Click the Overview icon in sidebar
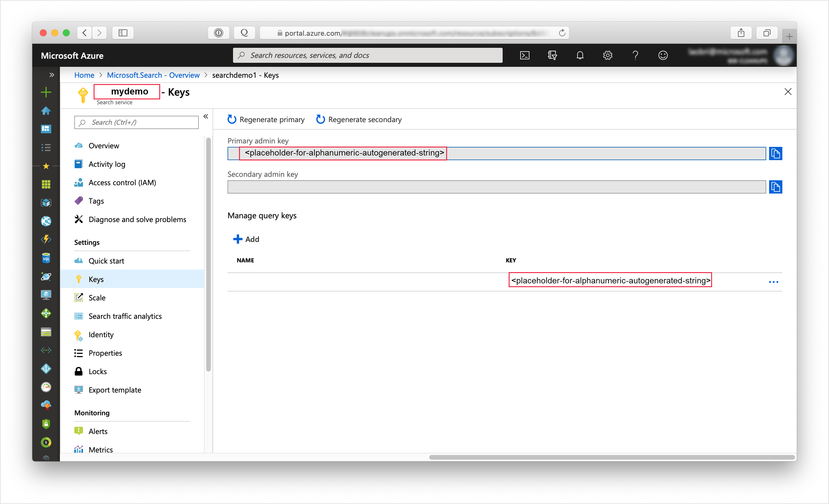The image size is (829, 504). click(x=79, y=145)
